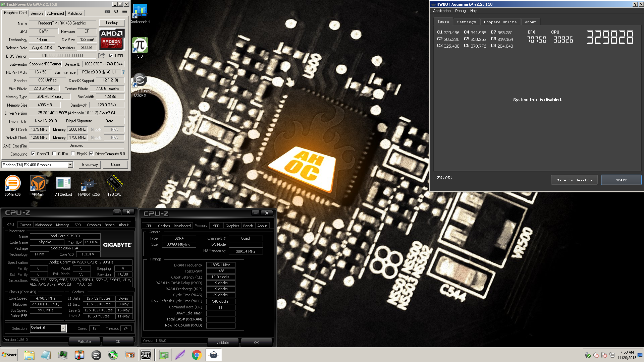Image resolution: width=644 pixels, height=362 pixels.
Task: Open the VRMark desktop shortcut
Action: point(38,186)
